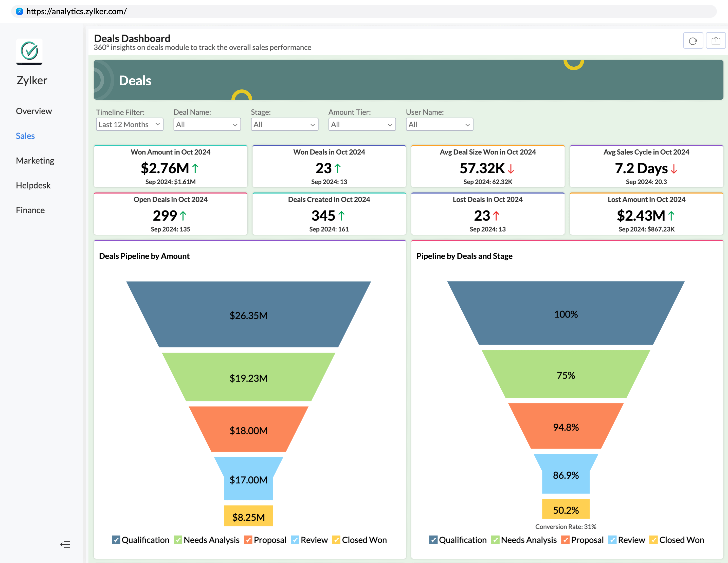Open the Timeline Filter dropdown
The height and width of the screenshot is (563, 728).
(x=129, y=124)
